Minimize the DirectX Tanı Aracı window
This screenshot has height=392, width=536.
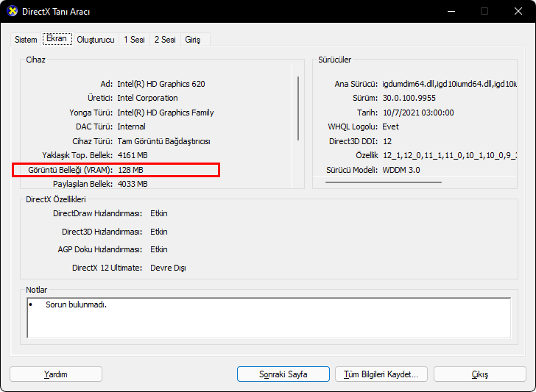[451, 11]
